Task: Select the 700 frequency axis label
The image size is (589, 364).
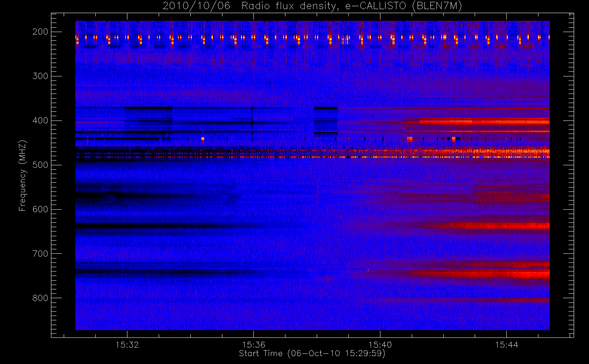Action: tap(40, 254)
